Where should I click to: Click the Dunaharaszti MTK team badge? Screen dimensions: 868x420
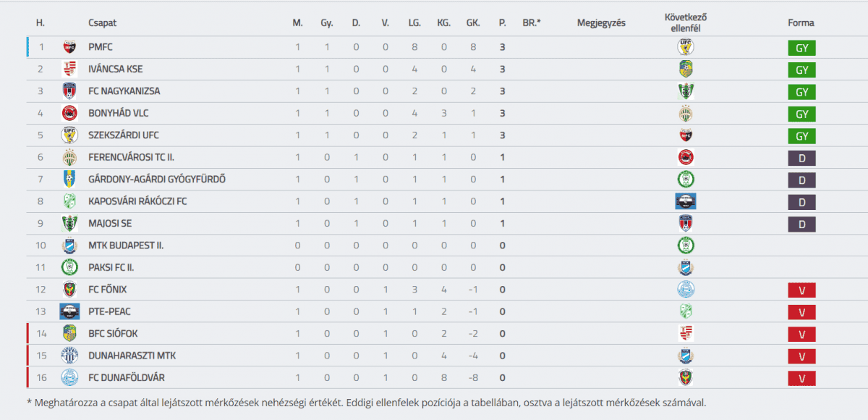[69, 356]
